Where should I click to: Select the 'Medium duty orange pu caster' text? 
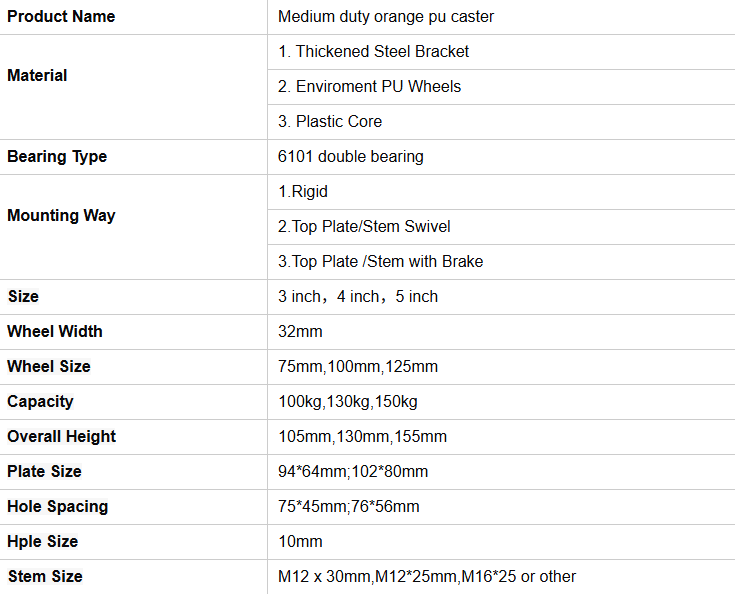click(x=386, y=17)
